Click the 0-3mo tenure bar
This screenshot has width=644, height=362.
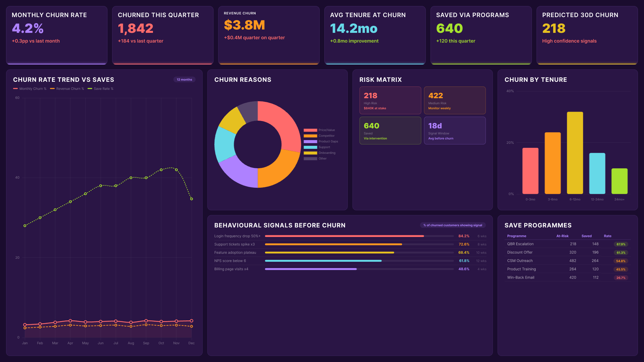point(530,171)
